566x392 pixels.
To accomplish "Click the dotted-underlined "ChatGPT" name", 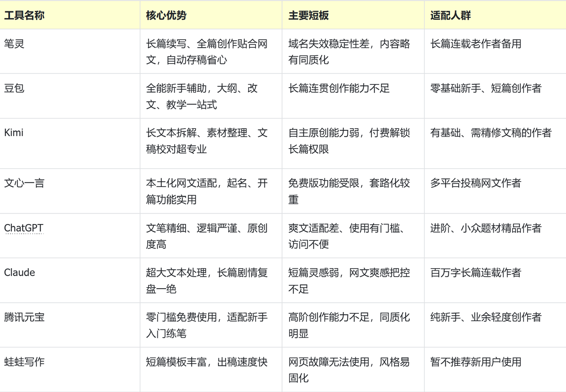I will pos(24,228).
